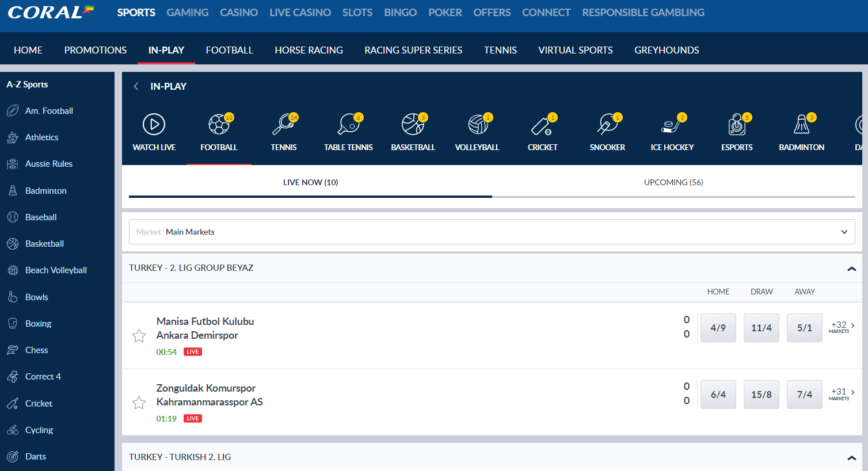Viewport: 868px width, 471px height.
Task: Favourite the Manisa Futbol Kulubu match star
Action: click(x=139, y=336)
